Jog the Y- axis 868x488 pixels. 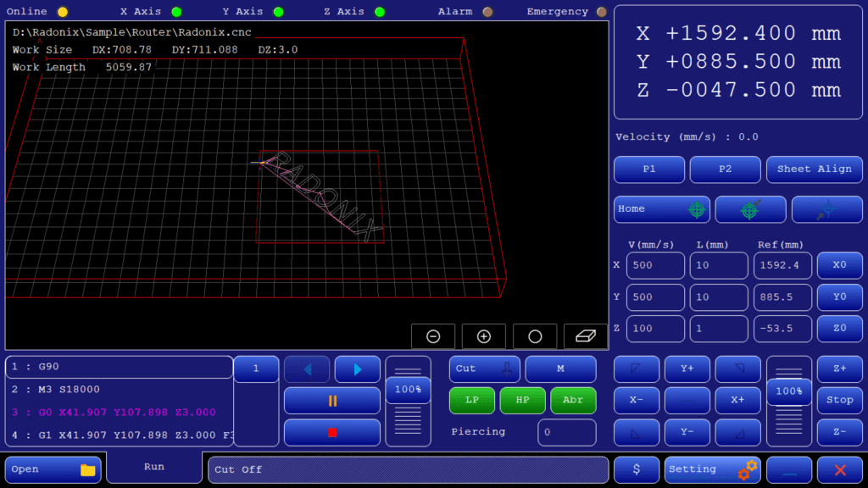tap(687, 432)
